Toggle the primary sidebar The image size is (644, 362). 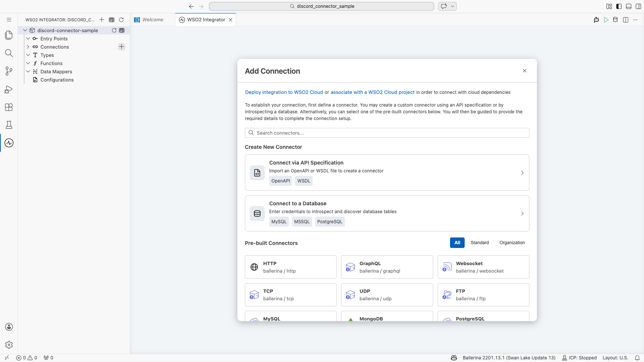click(619, 6)
